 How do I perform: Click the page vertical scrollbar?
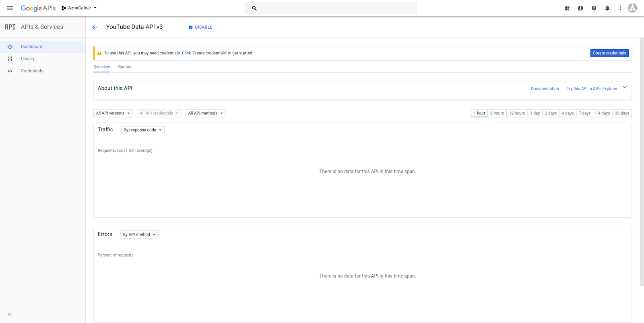(x=642, y=162)
